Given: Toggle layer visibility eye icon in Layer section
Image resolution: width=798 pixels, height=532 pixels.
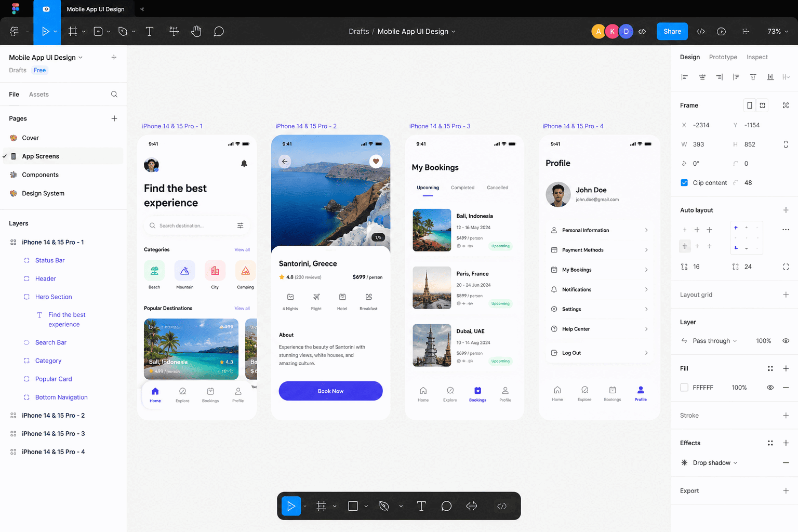Looking at the screenshot, I should pyautogui.click(x=786, y=341).
